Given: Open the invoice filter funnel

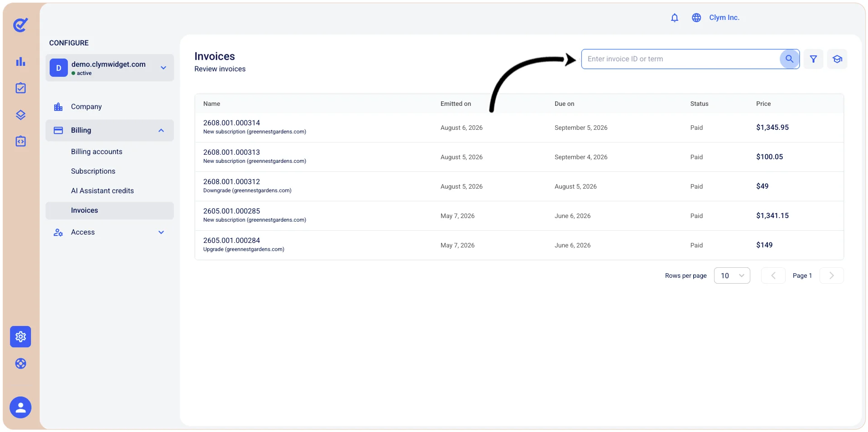Looking at the screenshot, I should coord(813,59).
